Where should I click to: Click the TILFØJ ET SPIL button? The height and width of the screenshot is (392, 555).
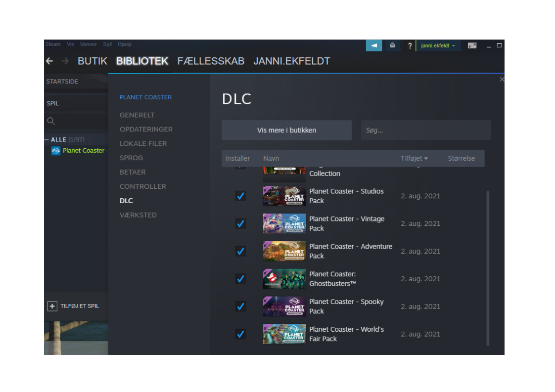tap(73, 306)
